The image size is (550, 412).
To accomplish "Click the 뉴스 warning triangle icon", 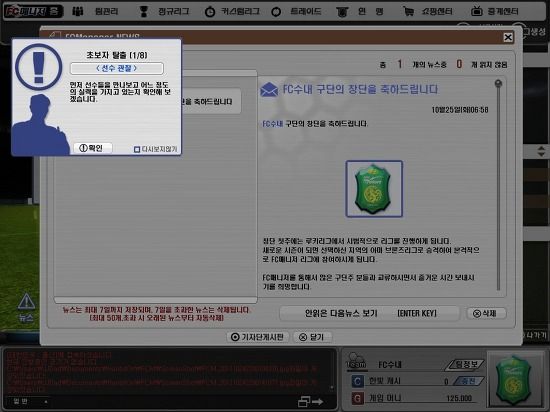I will click(x=26, y=302).
